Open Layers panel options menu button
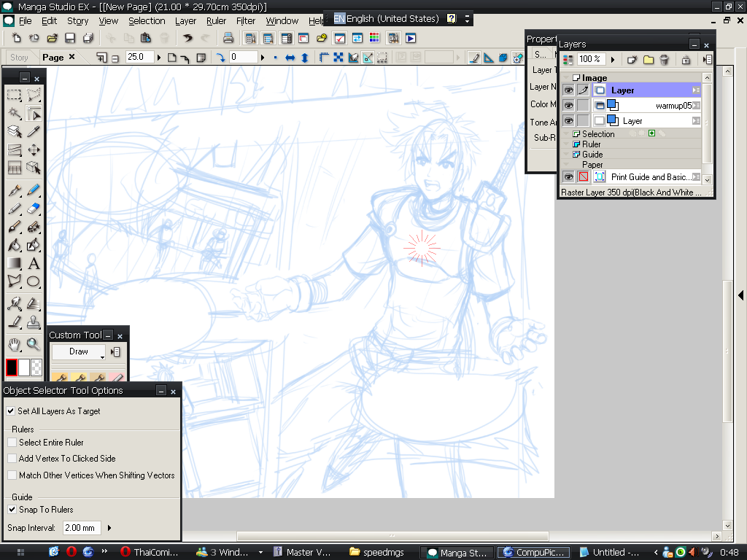This screenshot has height=560, width=747. point(708,60)
